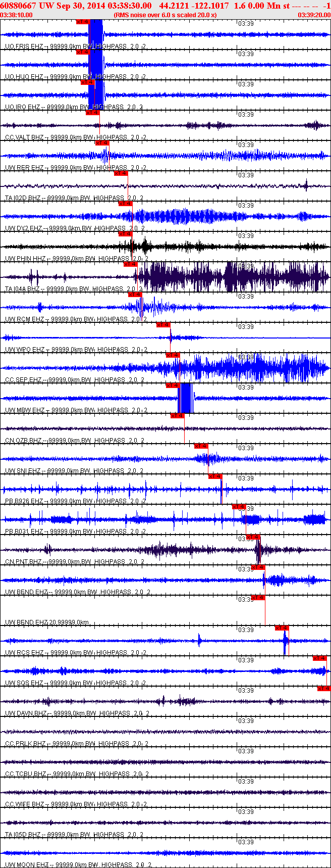Click the red pick flag on UW.WPO trace
331x868 pixels.
coord(163,325)
